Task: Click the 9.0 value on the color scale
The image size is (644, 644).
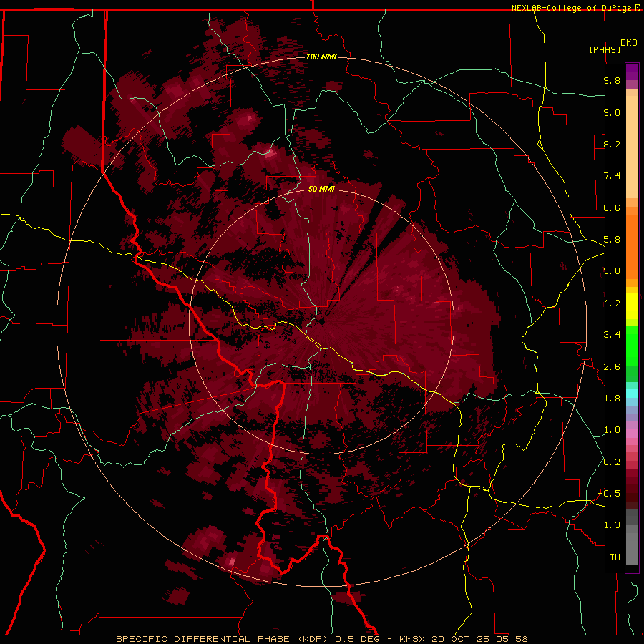Action: click(612, 112)
